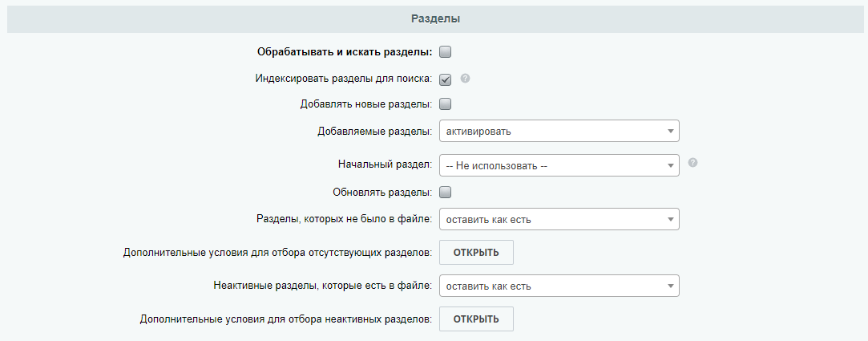
Task: Tick 'Добавлять новые разделы' checkbox
Action: click(445, 104)
